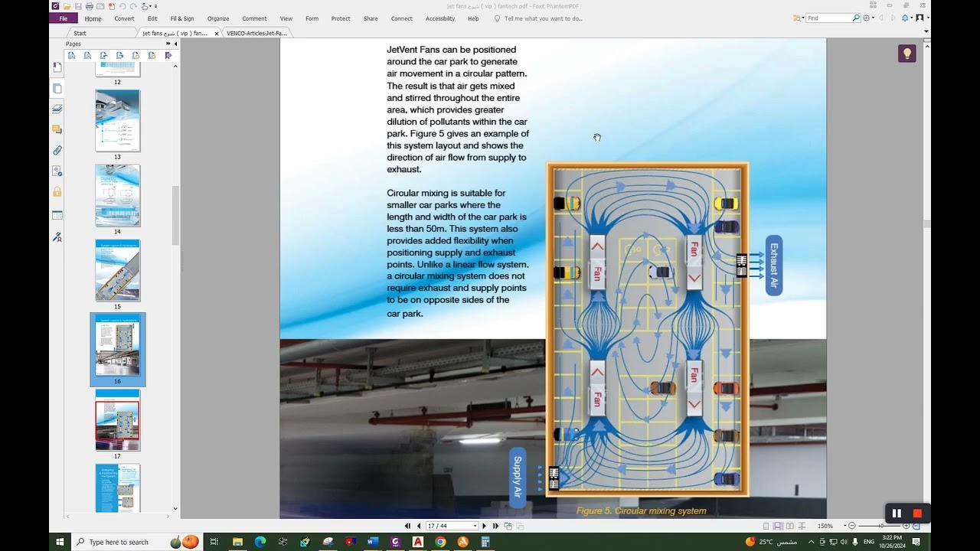Expand the Pages panel with double-arrow button
This screenshot has width=980, height=551.
168,44
